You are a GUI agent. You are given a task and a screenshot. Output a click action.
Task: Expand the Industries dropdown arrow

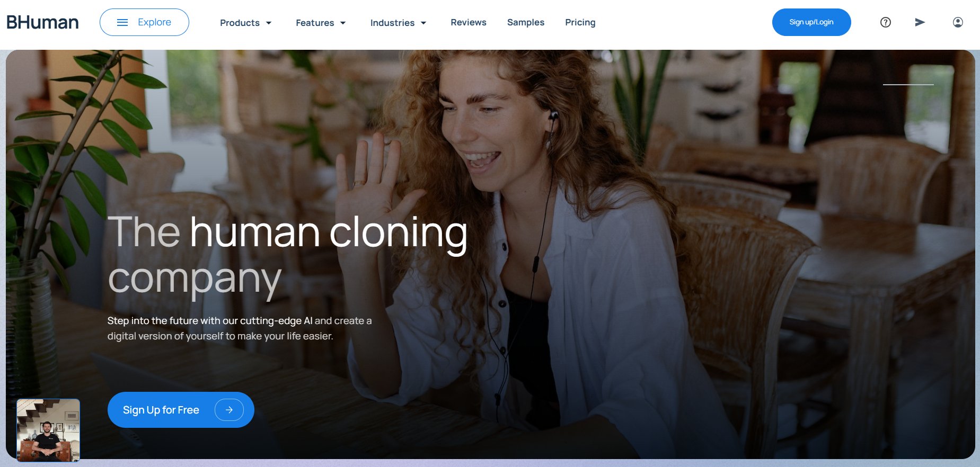tap(423, 23)
